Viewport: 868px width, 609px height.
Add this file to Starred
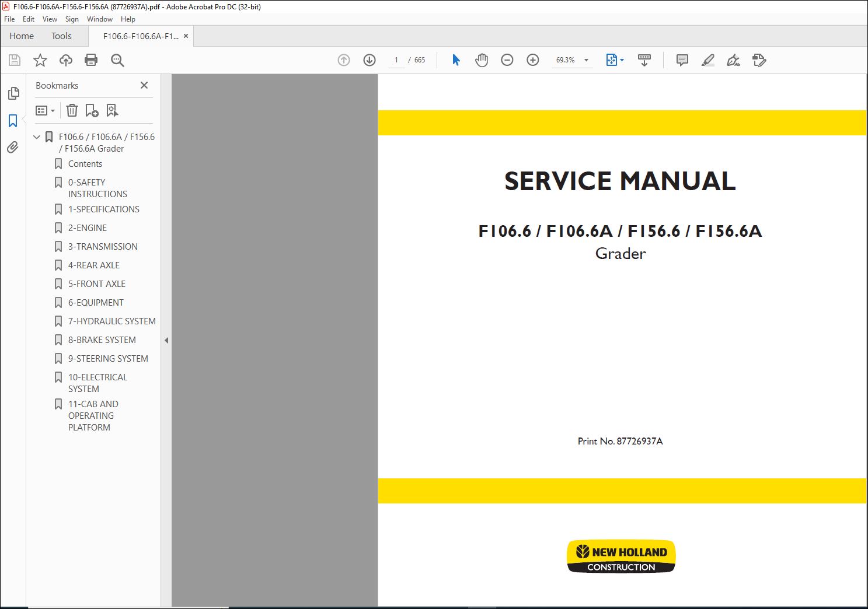coord(40,60)
